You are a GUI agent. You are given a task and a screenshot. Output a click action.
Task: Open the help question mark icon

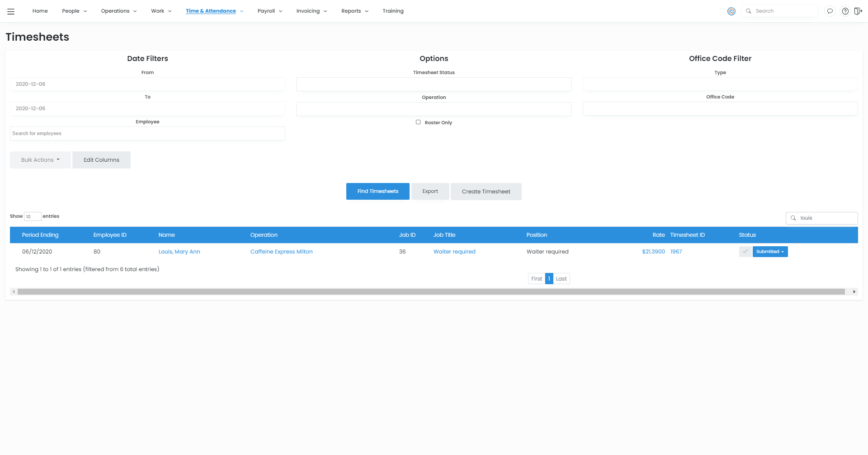tap(845, 11)
